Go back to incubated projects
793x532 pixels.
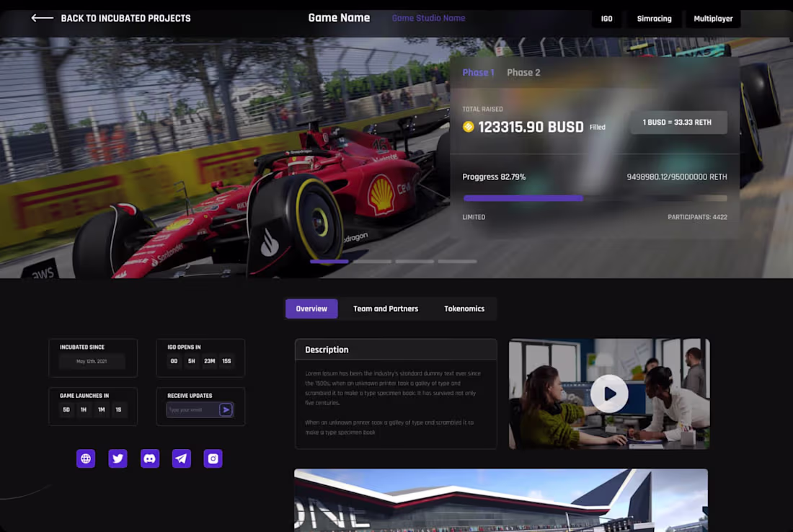[x=125, y=18]
